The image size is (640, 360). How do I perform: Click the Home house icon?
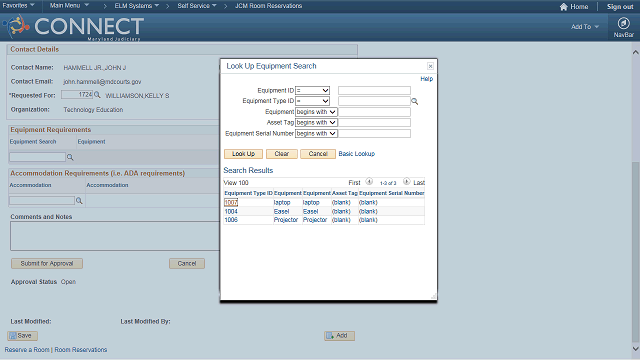tap(564, 7)
